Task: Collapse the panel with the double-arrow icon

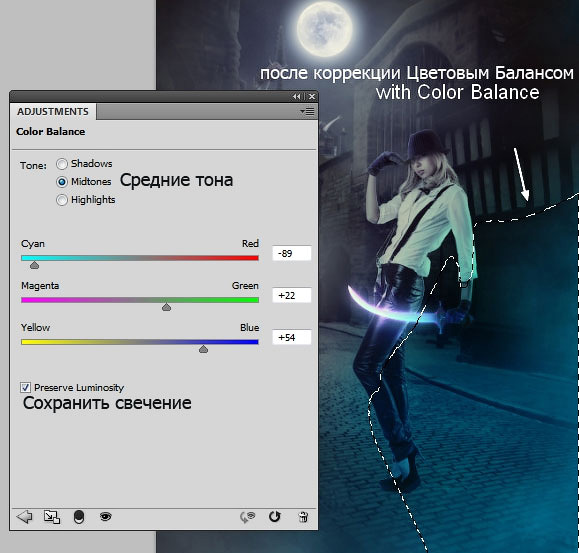Action: click(297, 96)
